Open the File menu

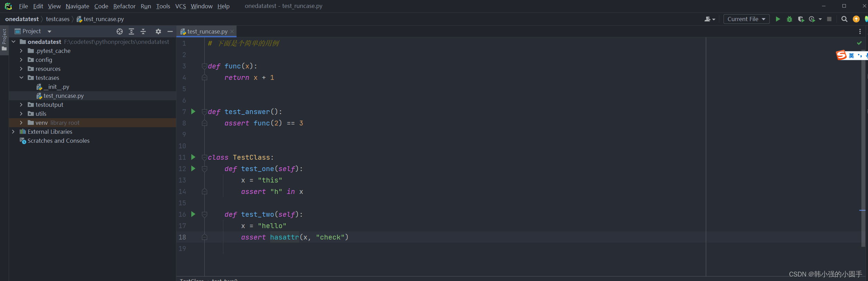click(24, 6)
